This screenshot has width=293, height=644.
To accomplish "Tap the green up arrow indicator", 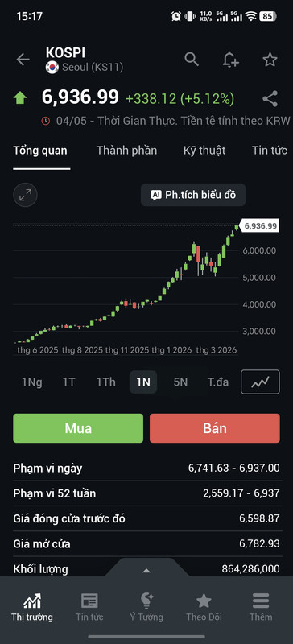I will click(x=20, y=98).
